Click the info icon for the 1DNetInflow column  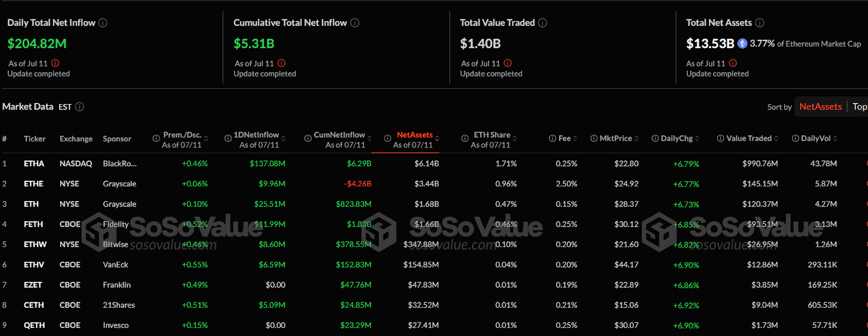click(x=228, y=139)
